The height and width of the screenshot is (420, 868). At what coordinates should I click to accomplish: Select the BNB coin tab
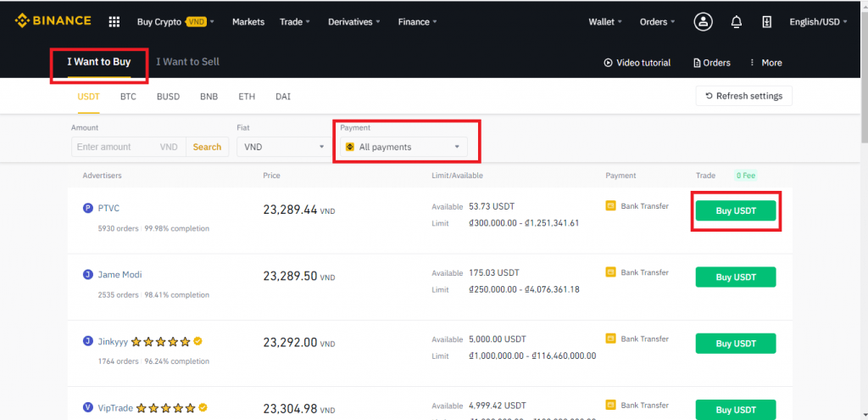pyautogui.click(x=209, y=97)
